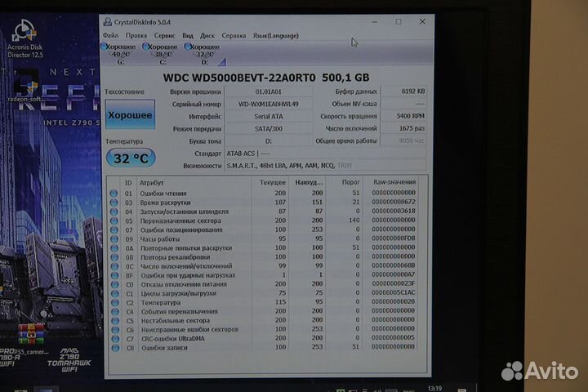Click the Наихуд... column header
The image size is (588, 392).
click(307, 183)
